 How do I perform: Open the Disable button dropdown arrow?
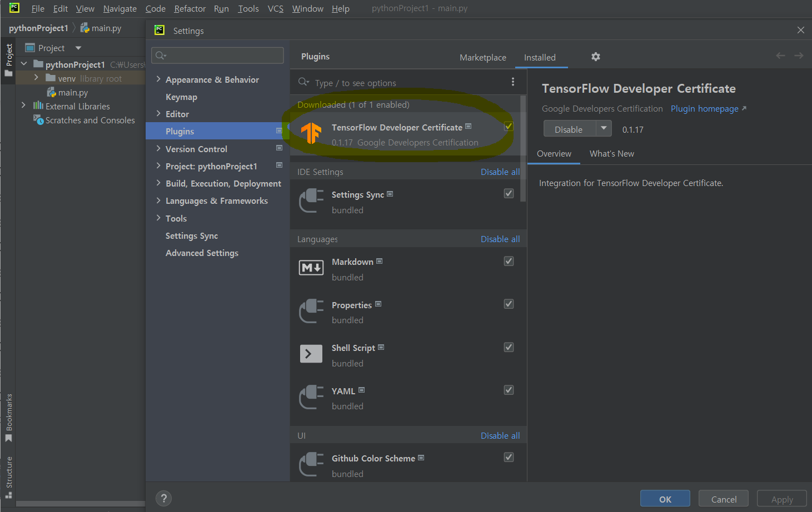pos(604,128)
